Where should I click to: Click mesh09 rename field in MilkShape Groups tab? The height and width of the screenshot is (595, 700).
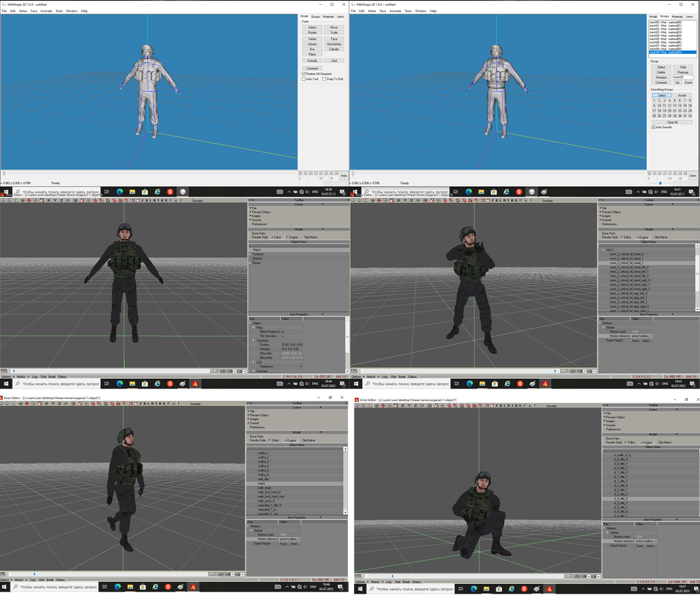click(x=682, y=77)
